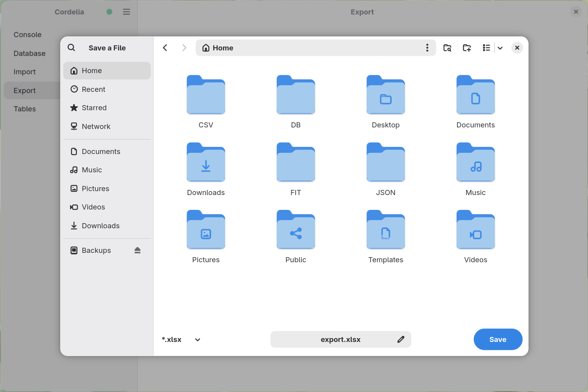Open the *.xlsx file type dropdown
The height and width of the screenshot is (392, 588).
point(181,340)
